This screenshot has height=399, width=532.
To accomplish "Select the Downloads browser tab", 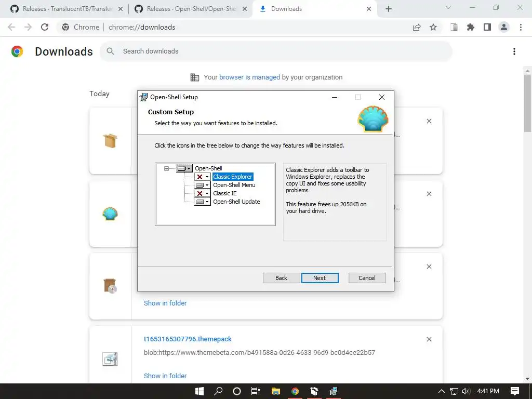I will click(314, 9).
